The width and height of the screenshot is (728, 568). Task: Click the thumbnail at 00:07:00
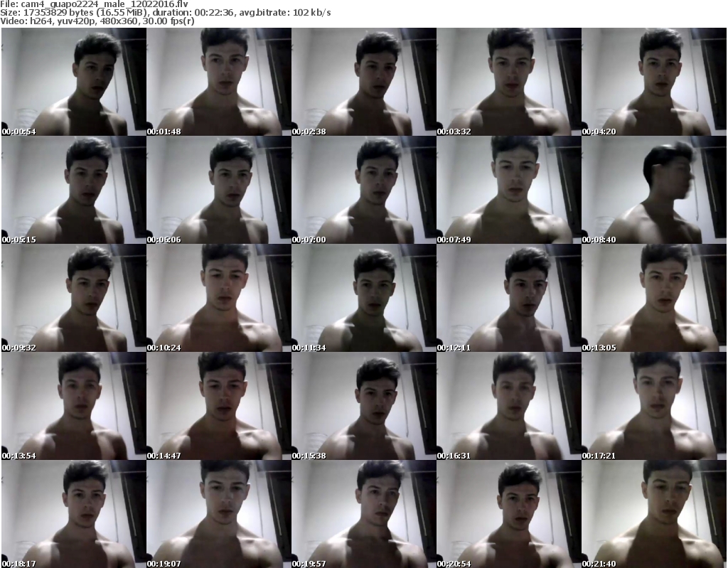coord(363,190)
